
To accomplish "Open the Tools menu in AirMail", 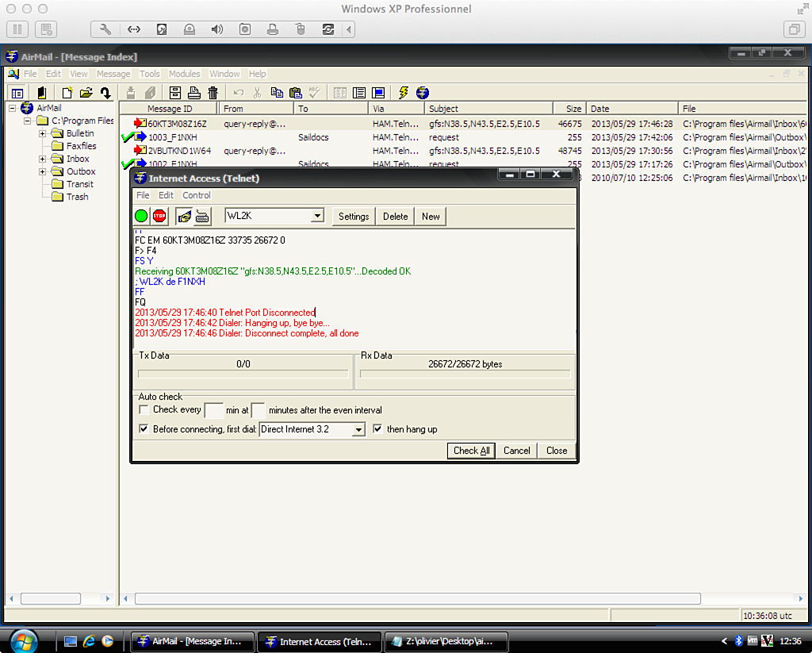I will (150, 74).
